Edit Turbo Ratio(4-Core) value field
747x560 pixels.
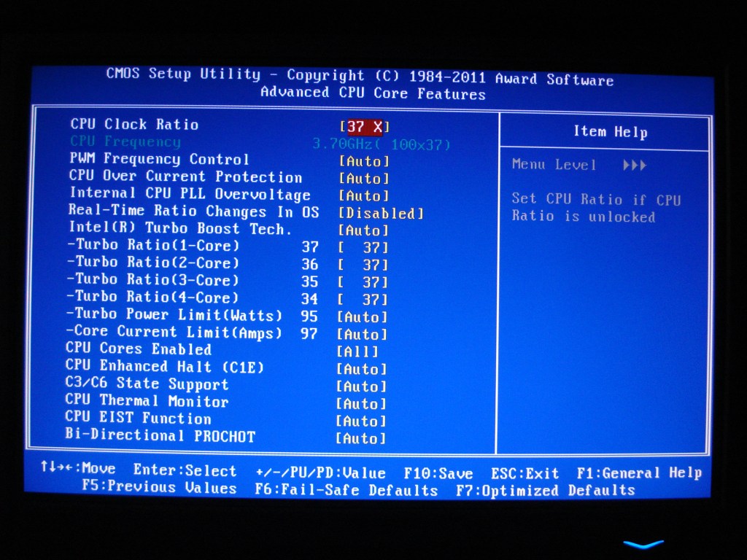pos(363,300)
